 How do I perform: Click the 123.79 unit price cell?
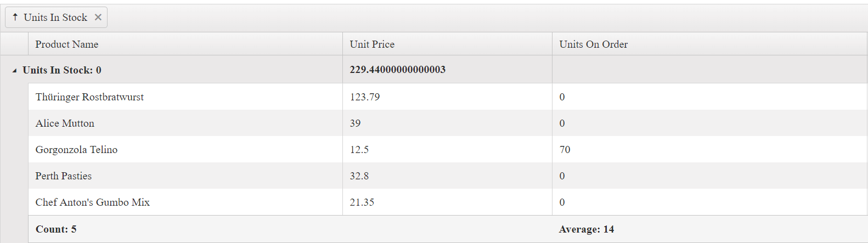click(365, 97)
